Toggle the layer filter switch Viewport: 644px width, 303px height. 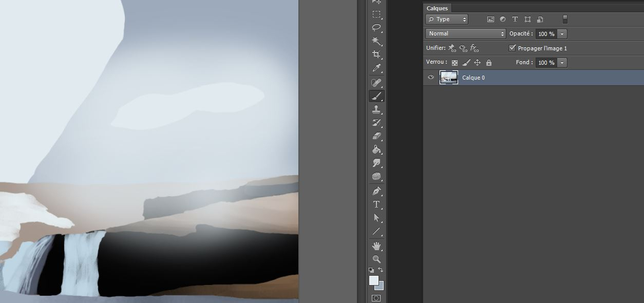[565, 20]
